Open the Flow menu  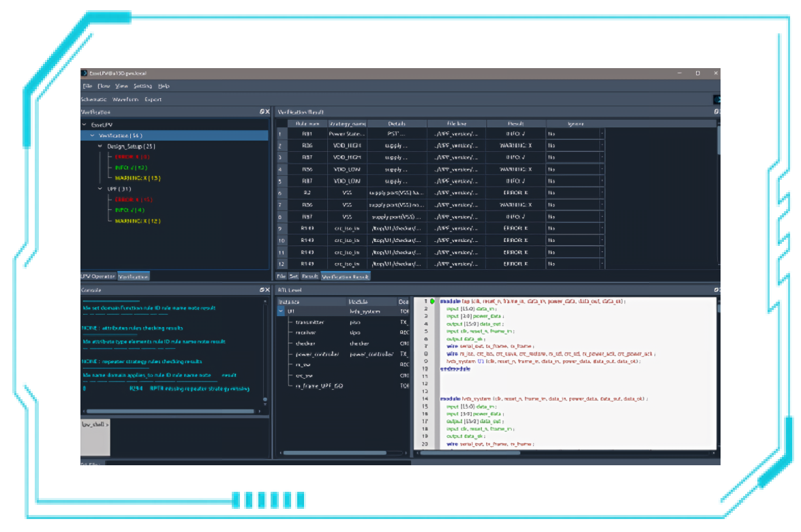104,87
